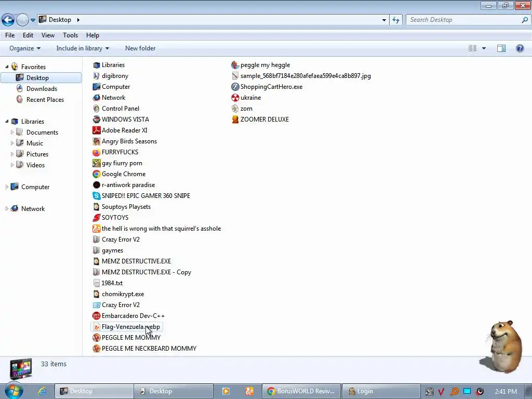Expand the Music library node
Image resolution: width=532 pixels, height=399 pixels.
12,143
